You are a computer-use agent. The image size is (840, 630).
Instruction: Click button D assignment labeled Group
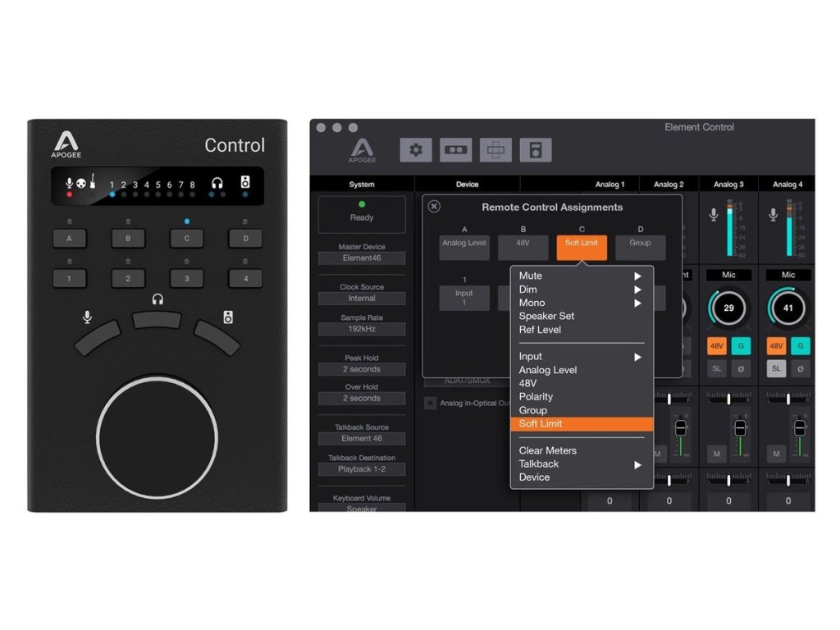point(640,248)
